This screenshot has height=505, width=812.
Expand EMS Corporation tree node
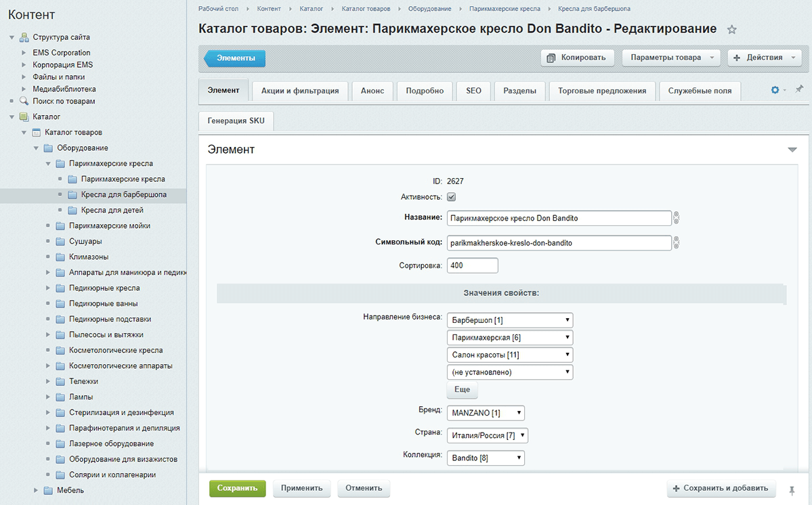coord(23,52)
